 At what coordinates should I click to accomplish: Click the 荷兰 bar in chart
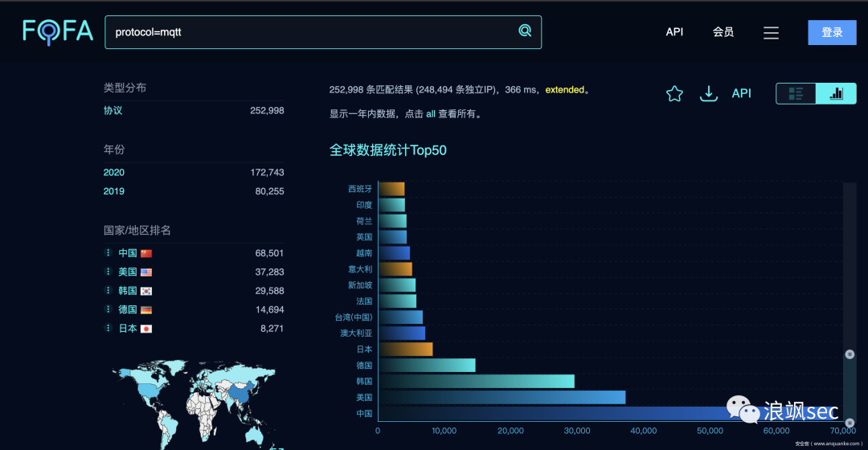pyautogui.click(x=392, y=221)
